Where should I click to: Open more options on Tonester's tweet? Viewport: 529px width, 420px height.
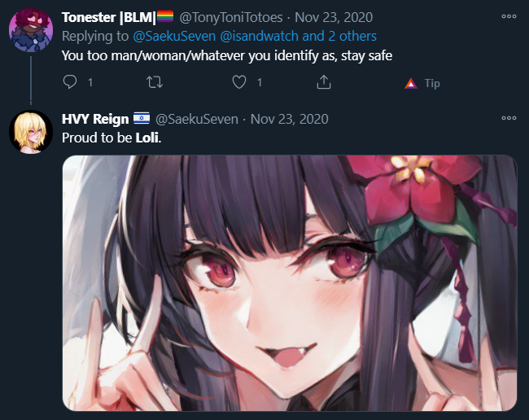509,16
